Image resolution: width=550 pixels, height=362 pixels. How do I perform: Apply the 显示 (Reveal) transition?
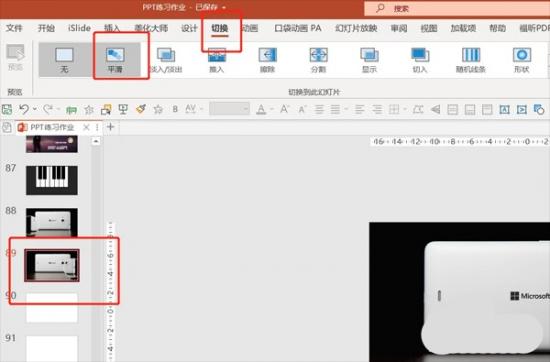point(369,60)
